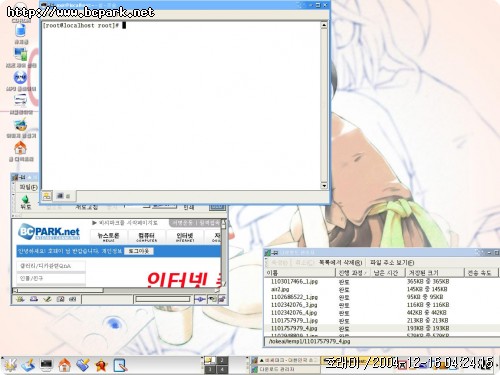Click the show desktop pen icon in the panel
Screen dimensions: 500x375
pos(28,365)
